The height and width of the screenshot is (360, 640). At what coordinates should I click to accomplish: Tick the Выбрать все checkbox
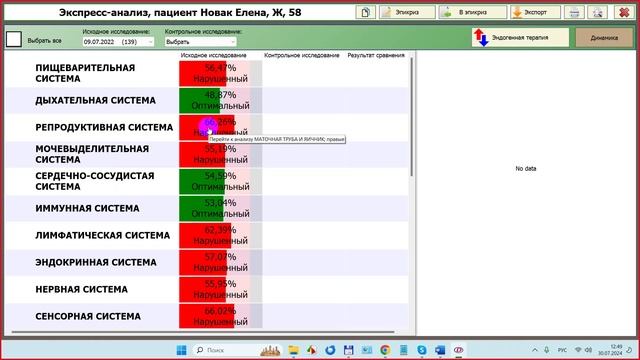tap(14, 39)
